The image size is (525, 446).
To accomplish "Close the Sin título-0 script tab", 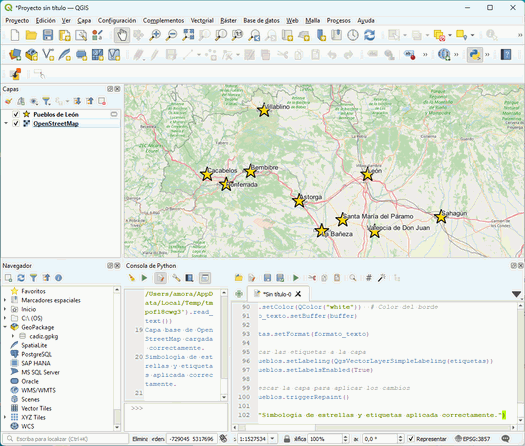I will coord(298,294).
